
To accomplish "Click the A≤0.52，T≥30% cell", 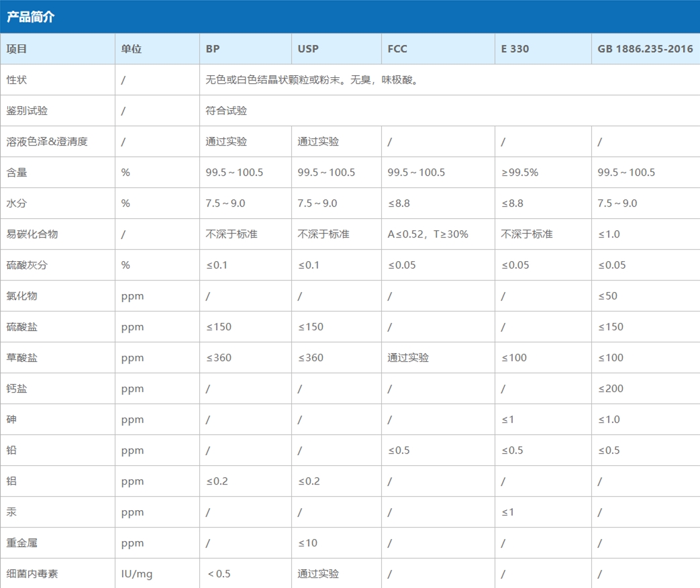I will (x=428, y=234).
